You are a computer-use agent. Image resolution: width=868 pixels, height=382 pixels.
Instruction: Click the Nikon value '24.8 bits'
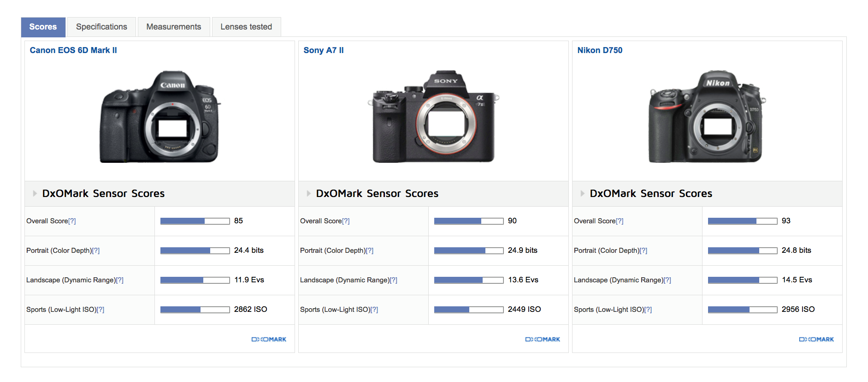[797, 251]
